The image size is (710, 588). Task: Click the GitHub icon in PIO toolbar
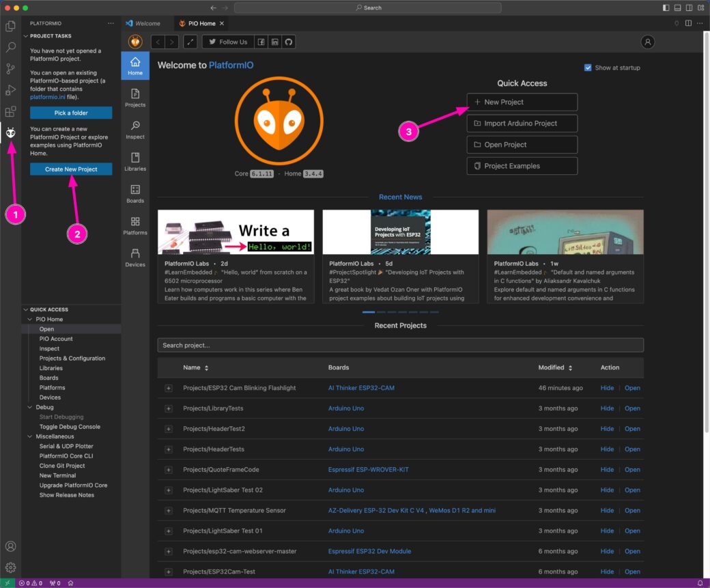(x=289, y=42)
